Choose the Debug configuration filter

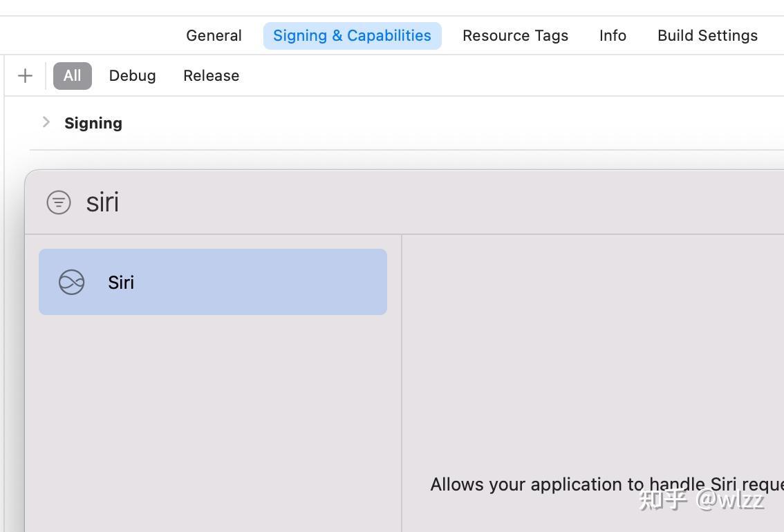click(132, 75)
